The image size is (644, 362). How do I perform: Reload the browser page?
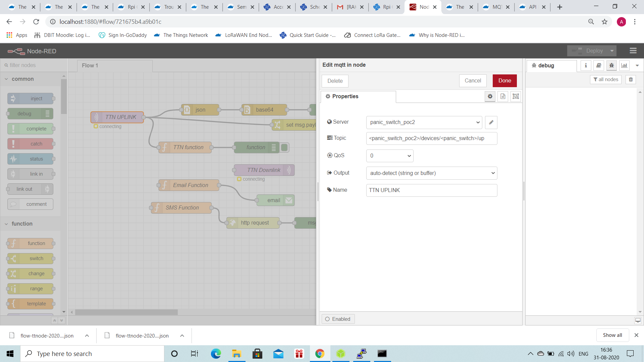coord(36,22)
